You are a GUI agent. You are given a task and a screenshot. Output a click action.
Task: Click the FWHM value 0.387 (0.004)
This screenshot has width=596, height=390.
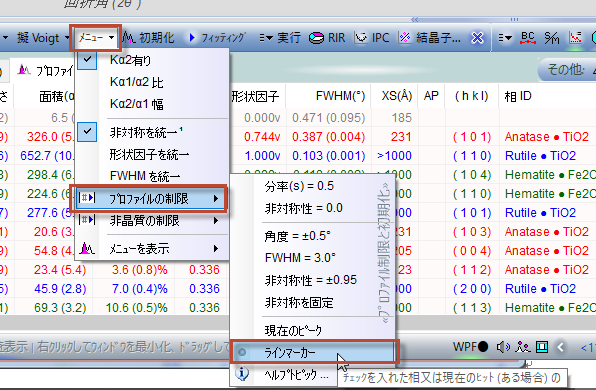tap(328, 136)
